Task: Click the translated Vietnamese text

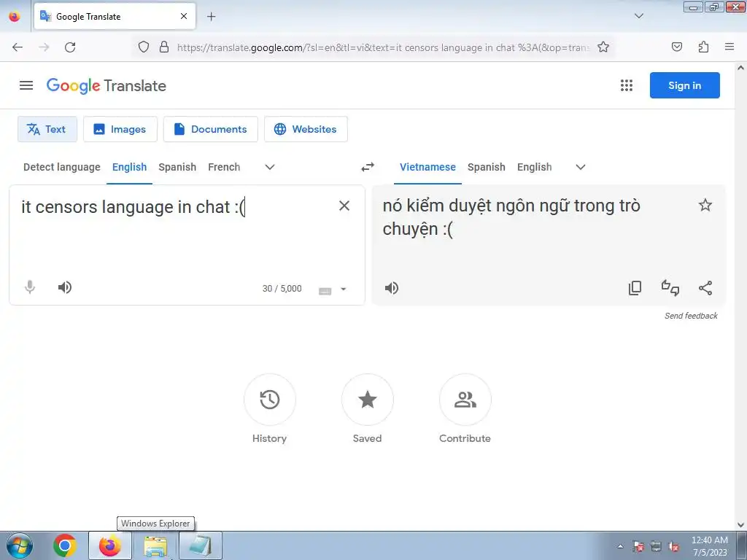Action: pyautogui.click(x=511, y=217)
